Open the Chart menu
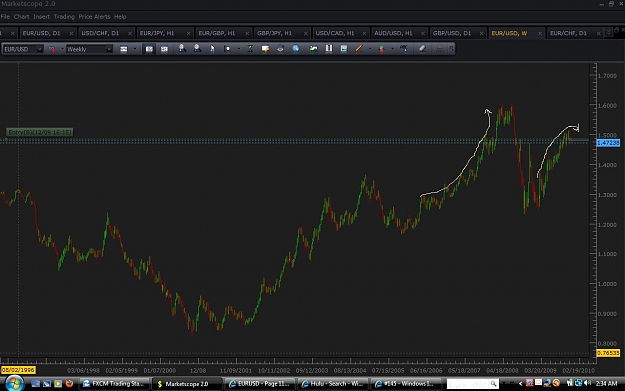The width and height of the screenshot is (625, 391). [22, 17]
